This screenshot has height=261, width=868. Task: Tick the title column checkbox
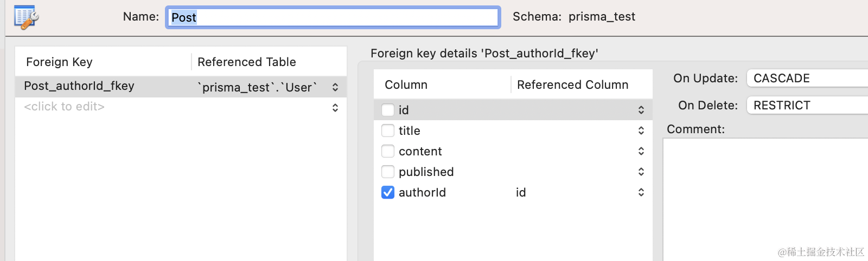point(388,130)
